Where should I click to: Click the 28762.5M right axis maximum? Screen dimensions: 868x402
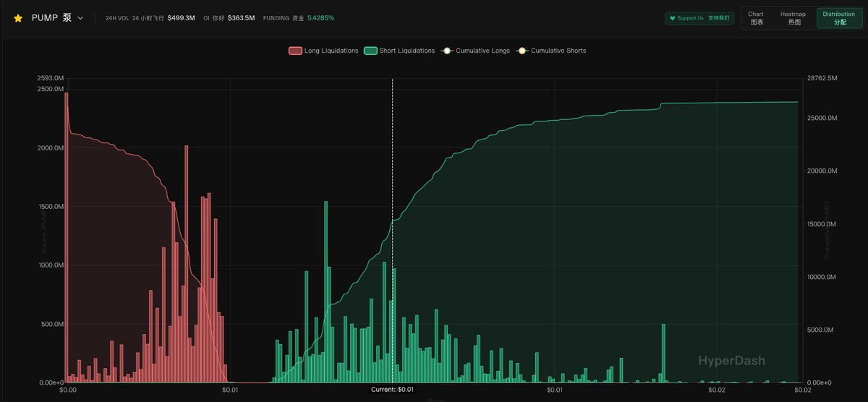click(x=822, y=77)
